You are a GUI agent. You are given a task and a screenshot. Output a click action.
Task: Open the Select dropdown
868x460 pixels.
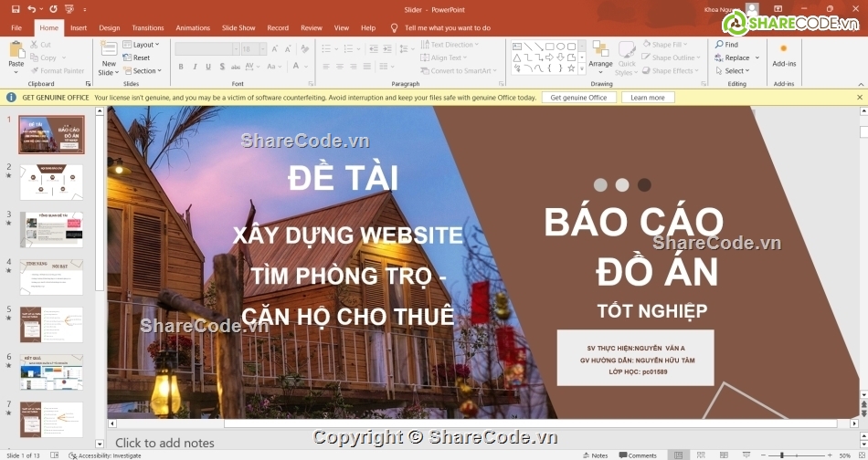point(733,71)
